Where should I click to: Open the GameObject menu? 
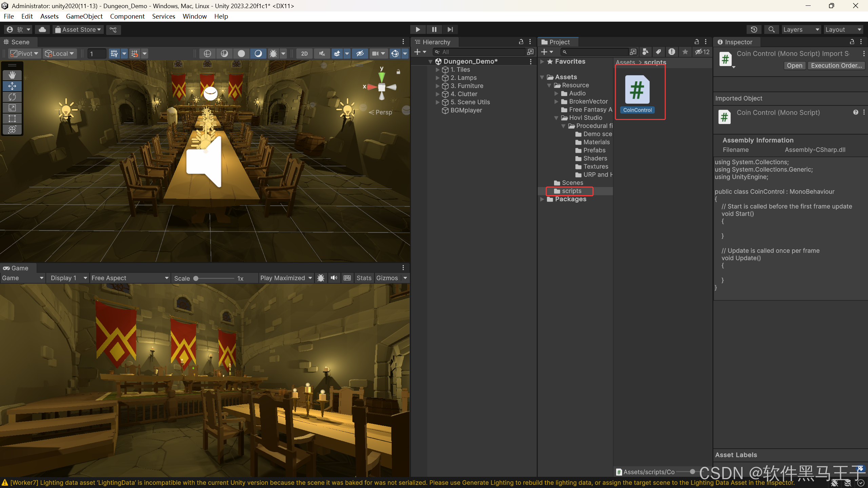(84, 16)
